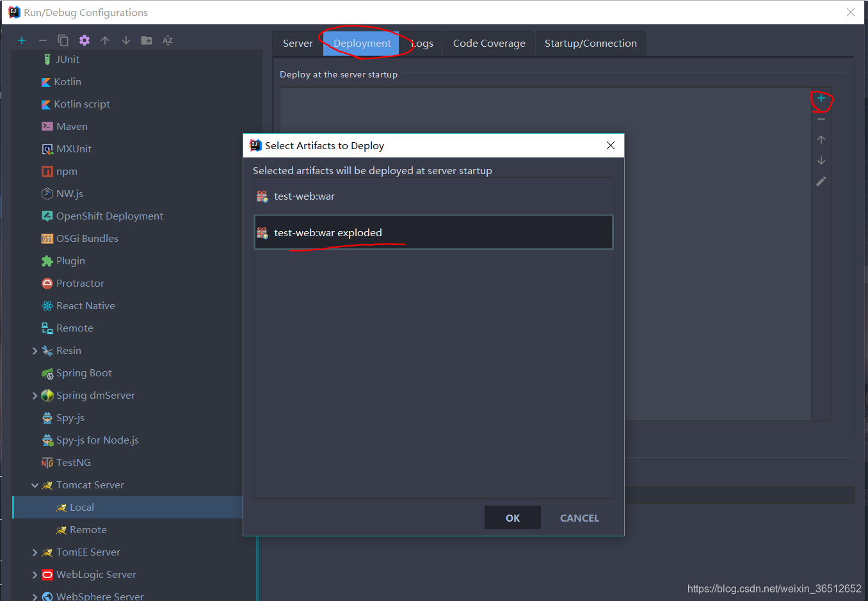Confirm artifact selection with OK
868x601 pixels.
pos(513,518)
